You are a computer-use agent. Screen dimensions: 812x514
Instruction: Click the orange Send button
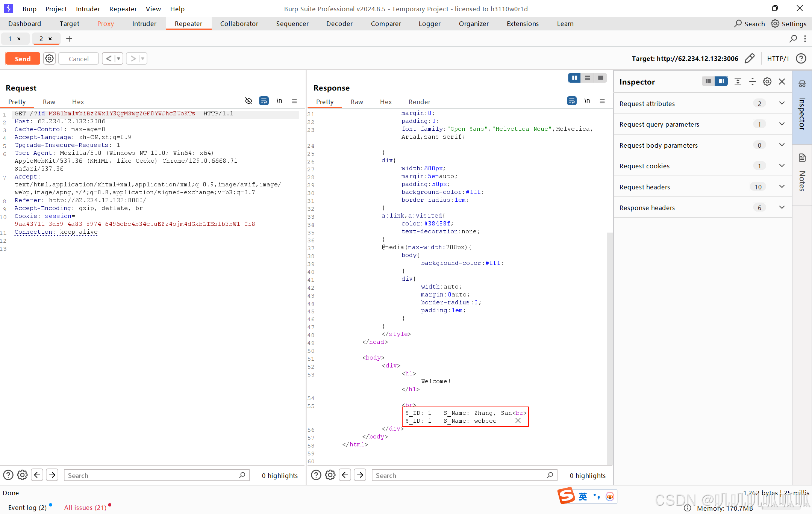coord(23,59)
